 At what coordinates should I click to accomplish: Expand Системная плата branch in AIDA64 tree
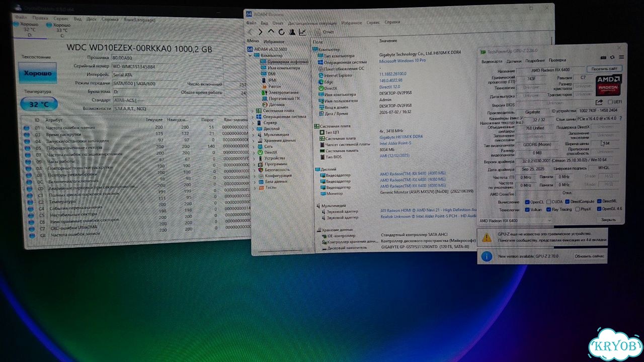coord(253,111)
